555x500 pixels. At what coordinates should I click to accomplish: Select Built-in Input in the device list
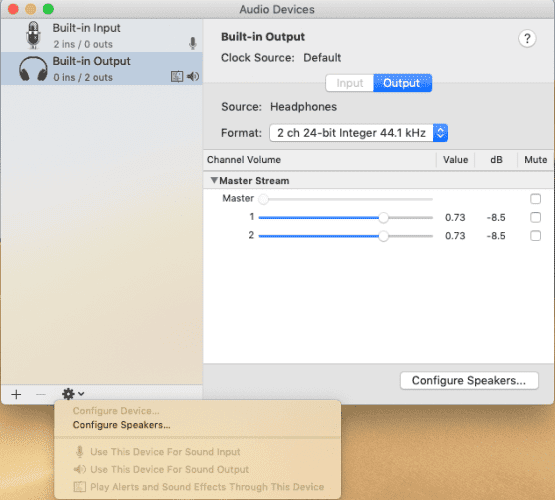point(102,36)
